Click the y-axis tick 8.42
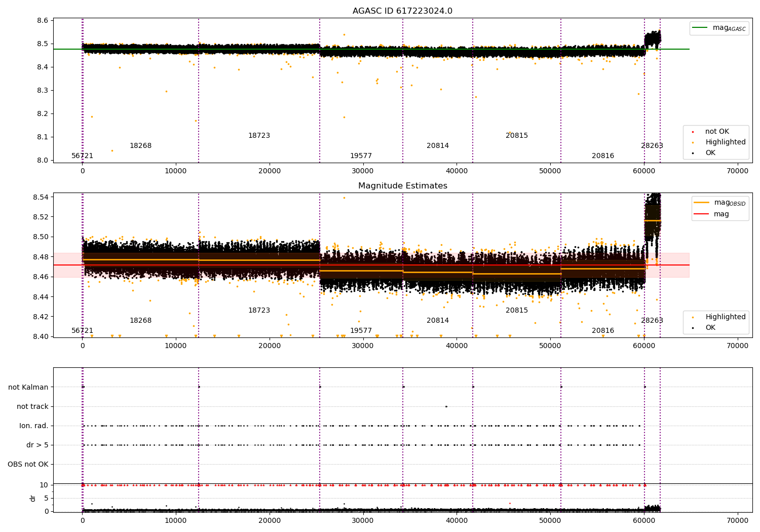760x532 pixels. pos(41,317)
